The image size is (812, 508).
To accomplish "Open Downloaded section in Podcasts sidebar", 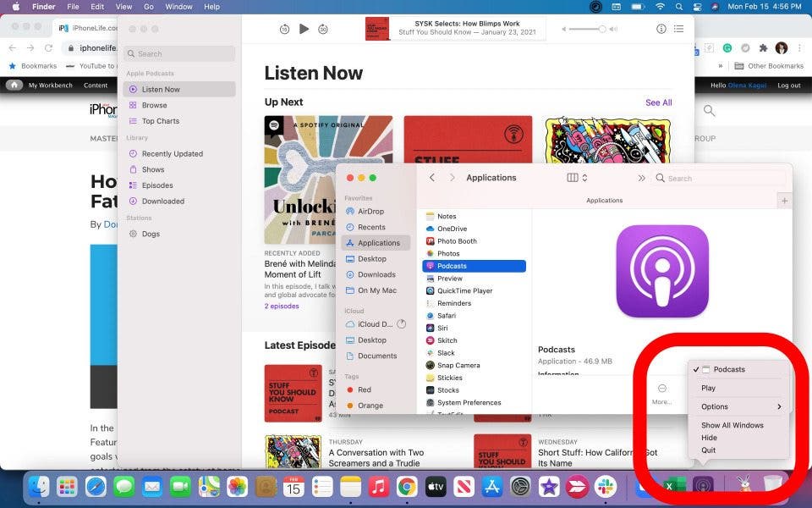I will tap(163, 202).
